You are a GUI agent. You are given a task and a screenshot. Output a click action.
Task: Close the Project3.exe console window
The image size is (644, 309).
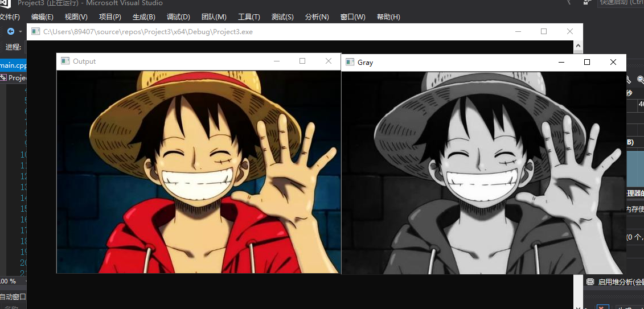569,32
